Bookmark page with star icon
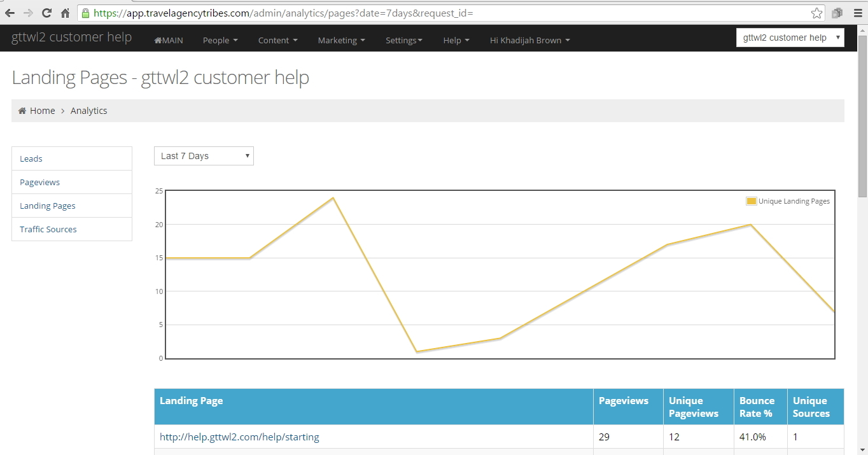This screenshot has height=455, width=868. click(x=816, y=13)
